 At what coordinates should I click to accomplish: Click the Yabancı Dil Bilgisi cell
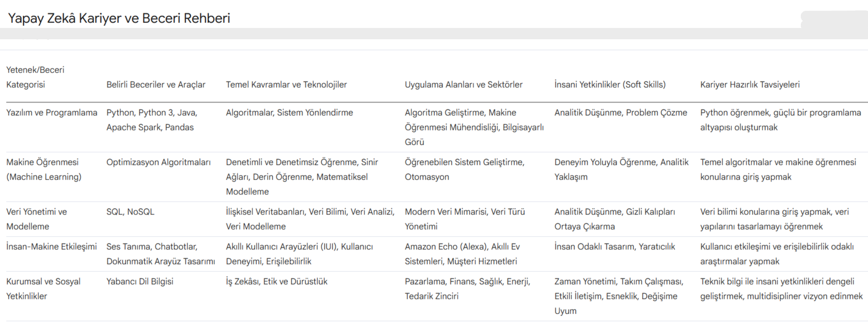coord(140,281)
